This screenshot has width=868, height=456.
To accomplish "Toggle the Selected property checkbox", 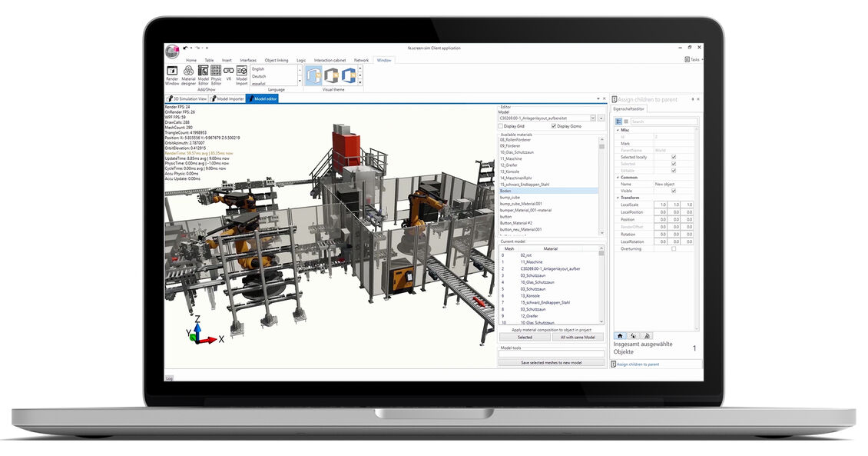I will (674, 164).
